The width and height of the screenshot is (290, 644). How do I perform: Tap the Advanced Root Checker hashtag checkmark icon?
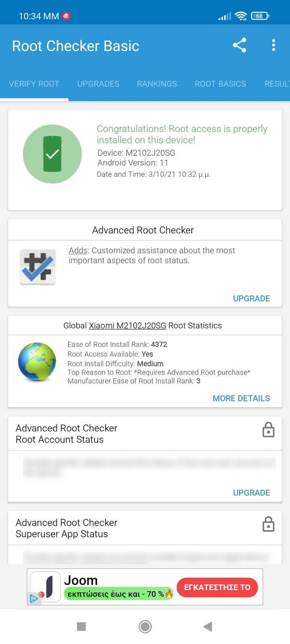tap(38, 266)
